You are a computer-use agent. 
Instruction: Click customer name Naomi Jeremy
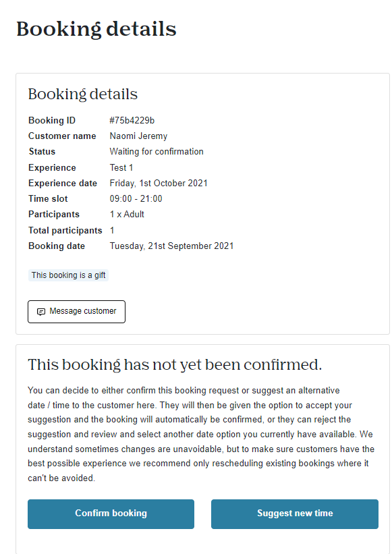pos(138,136)
